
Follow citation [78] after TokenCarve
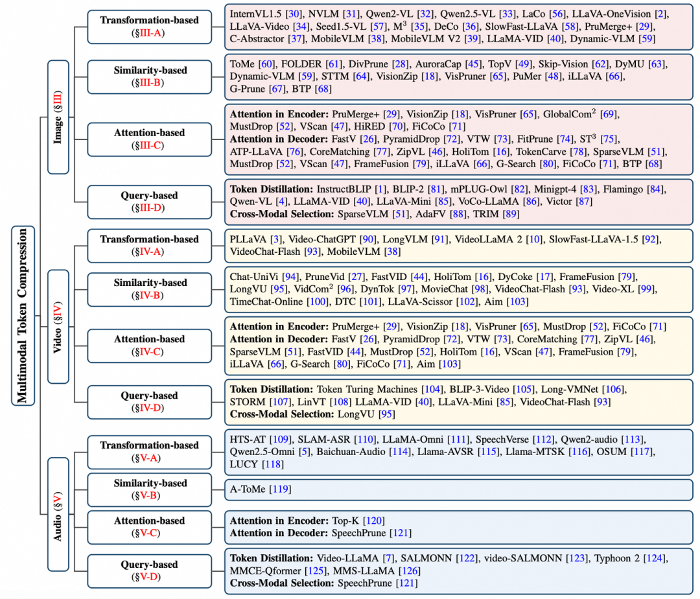click(x=578, y=152)
